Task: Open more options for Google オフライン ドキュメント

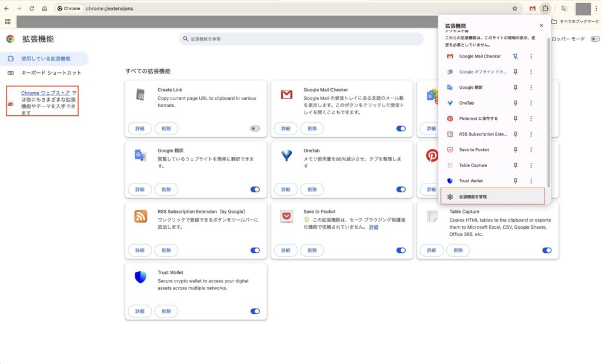Action: tap(531, 72)
